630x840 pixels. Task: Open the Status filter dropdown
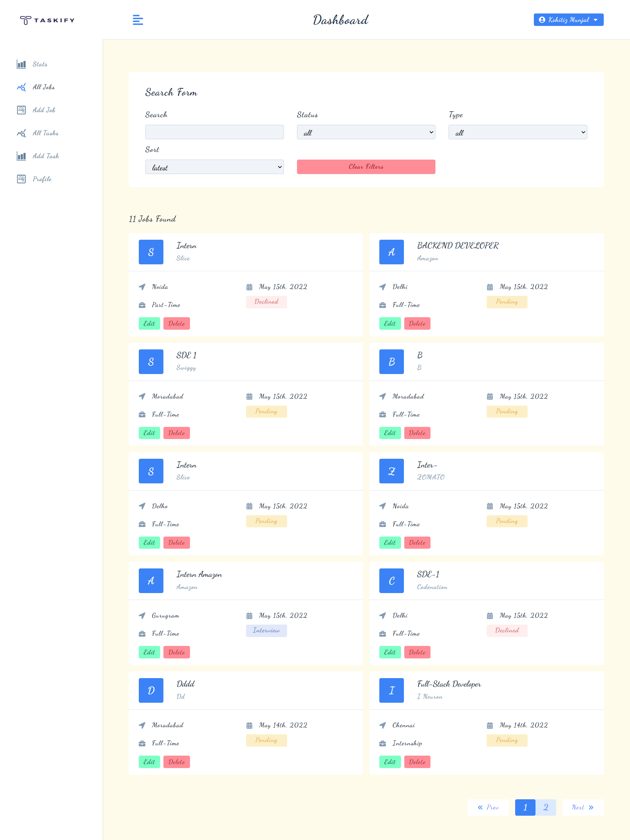point(366,132)
